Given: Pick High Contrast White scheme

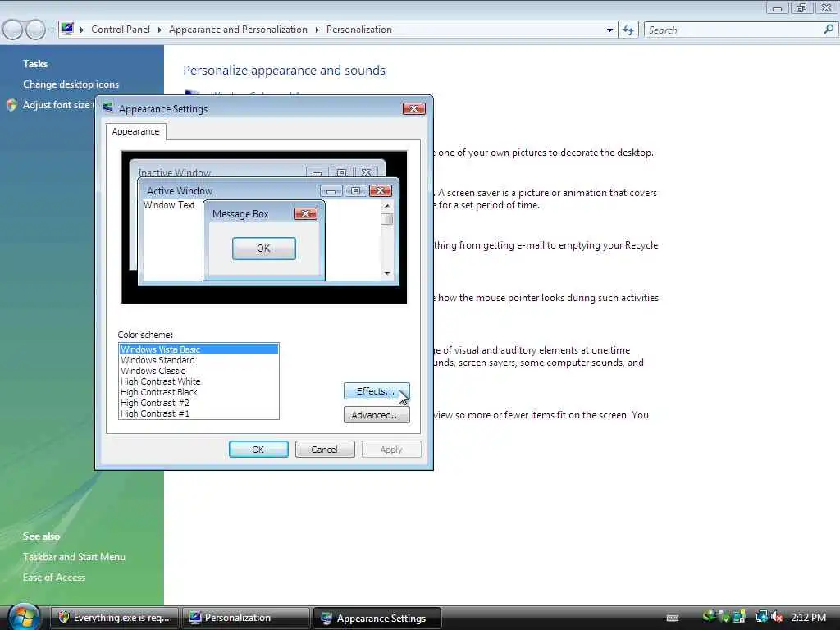Looking at the screenshot, I should pos(199,381).
